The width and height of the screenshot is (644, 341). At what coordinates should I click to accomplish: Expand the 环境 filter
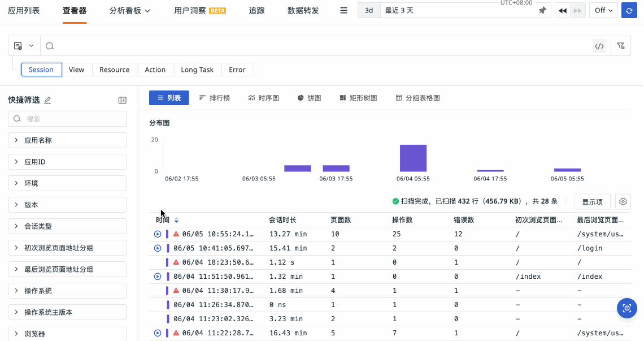tap(67, 183)
